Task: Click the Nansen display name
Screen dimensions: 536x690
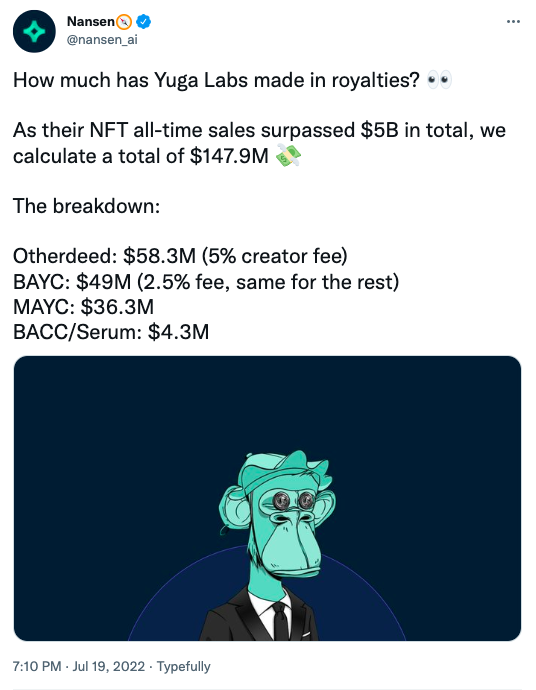Action: (x=91, y=21)
